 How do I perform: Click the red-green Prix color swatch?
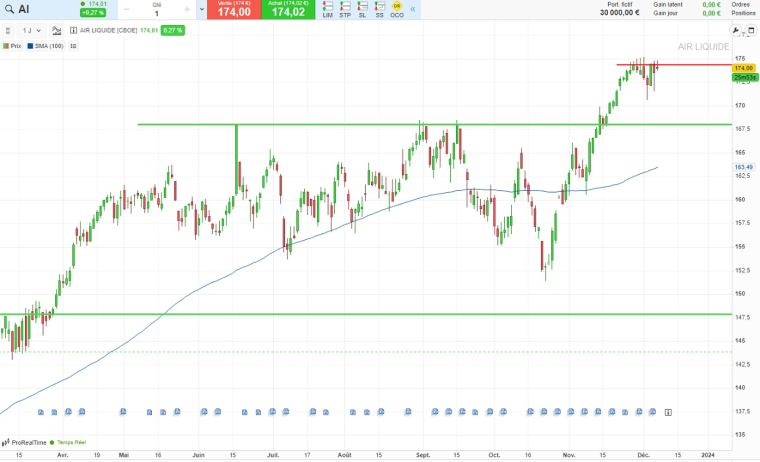pyautogui.click(x=6, y=46)
